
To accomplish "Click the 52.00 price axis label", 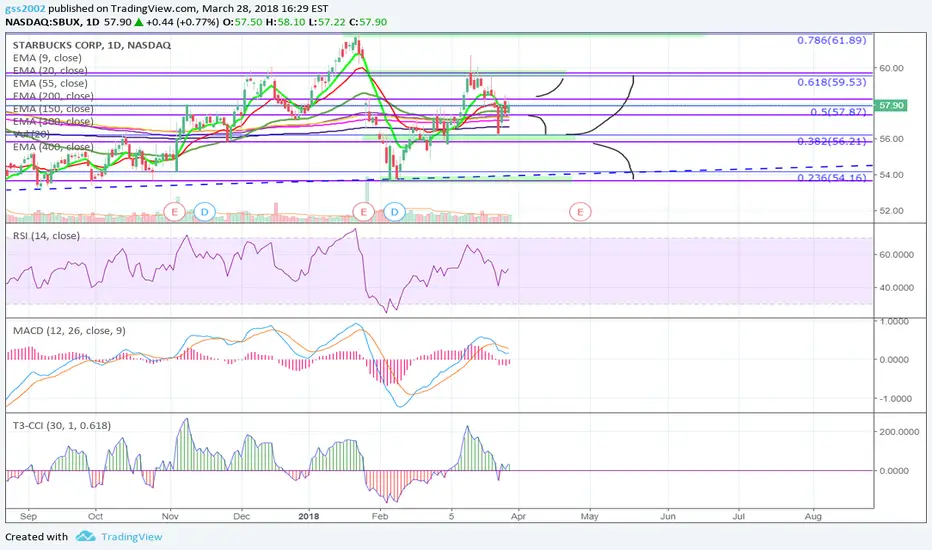I will 892,211.
